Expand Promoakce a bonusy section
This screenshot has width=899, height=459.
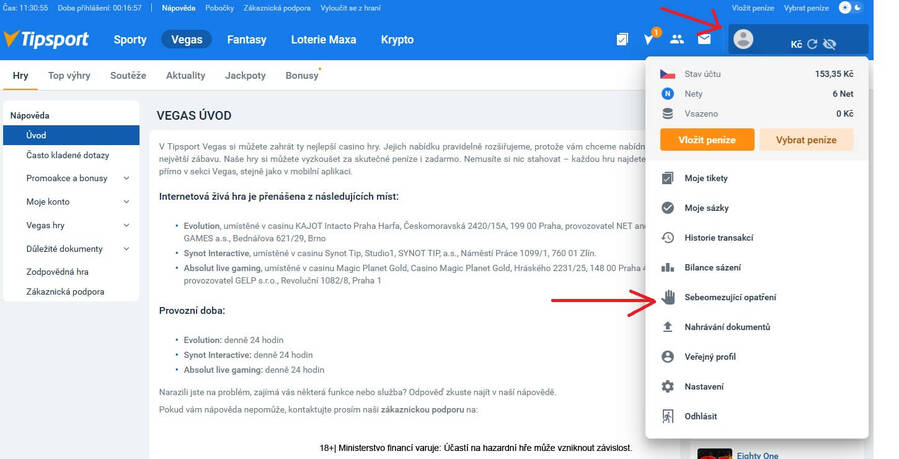pos(126,178)
